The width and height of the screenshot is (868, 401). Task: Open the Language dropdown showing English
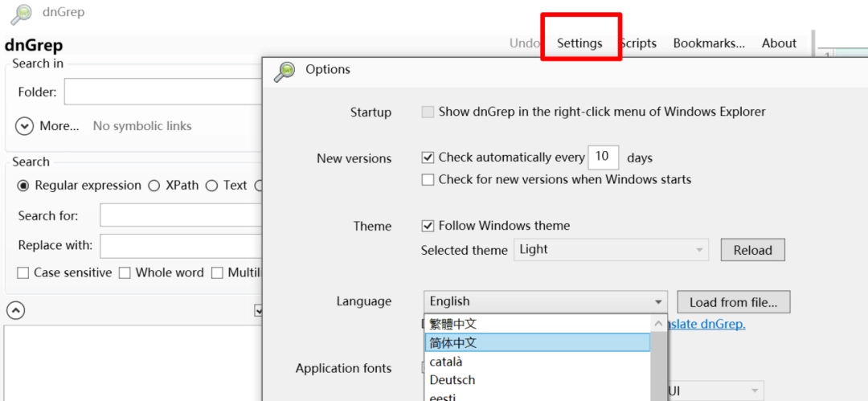pos(546,302)
